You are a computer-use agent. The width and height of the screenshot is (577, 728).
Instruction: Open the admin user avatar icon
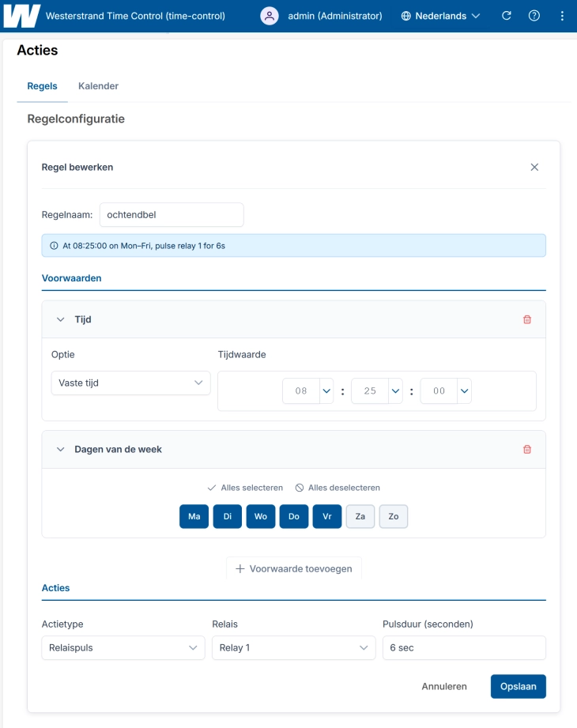coord(270,16)
